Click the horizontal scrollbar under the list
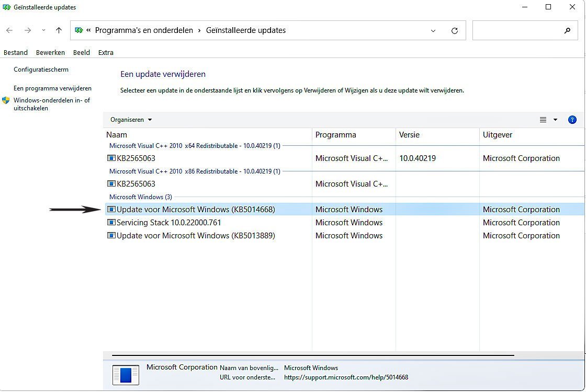586x392 pixels. 313,355
